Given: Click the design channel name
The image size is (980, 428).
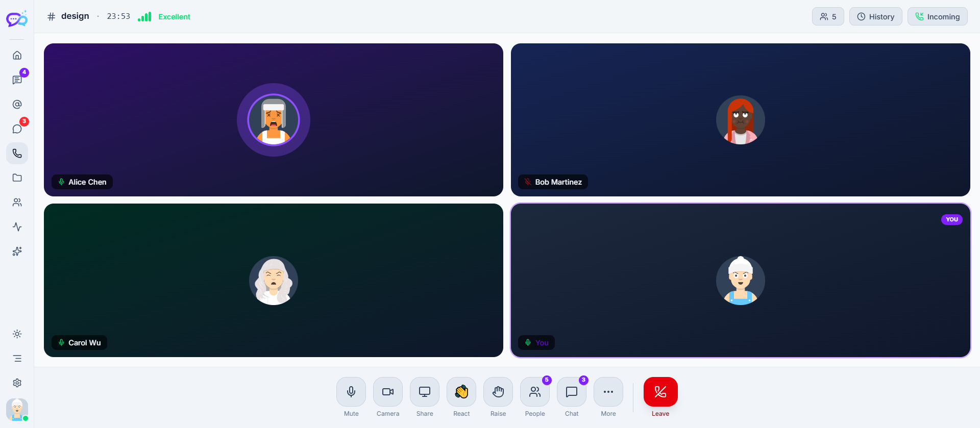Looking at the screenshot, I should pyautogui.click(x=75, y=16).
